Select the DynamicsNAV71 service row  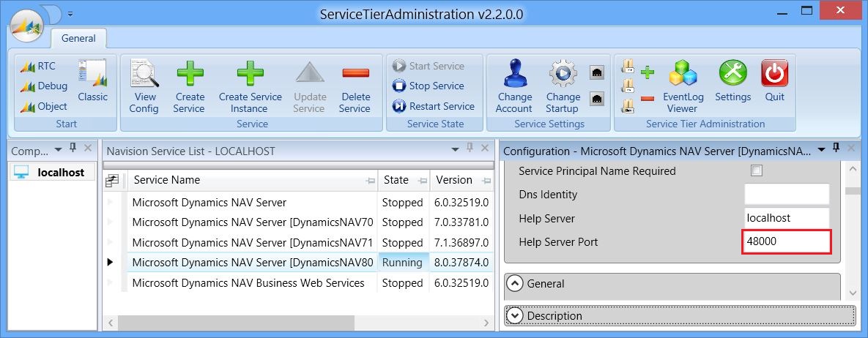click(x=299, y=242)
